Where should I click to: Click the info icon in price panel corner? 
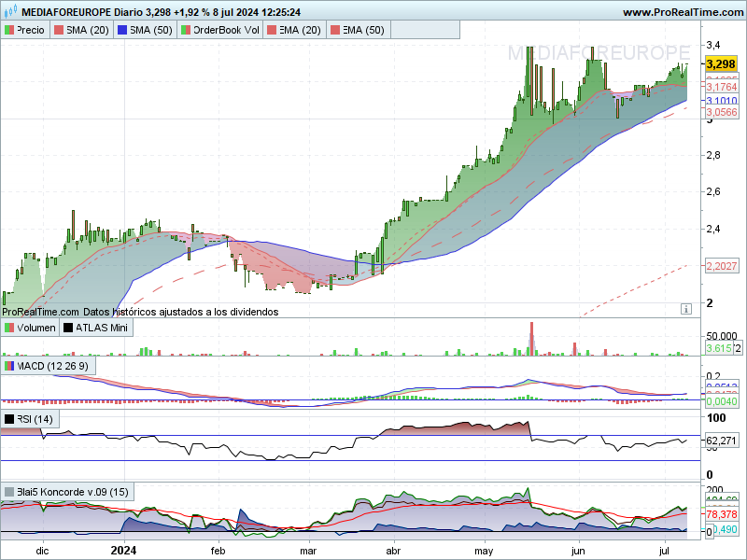click(x=686, y=309)
